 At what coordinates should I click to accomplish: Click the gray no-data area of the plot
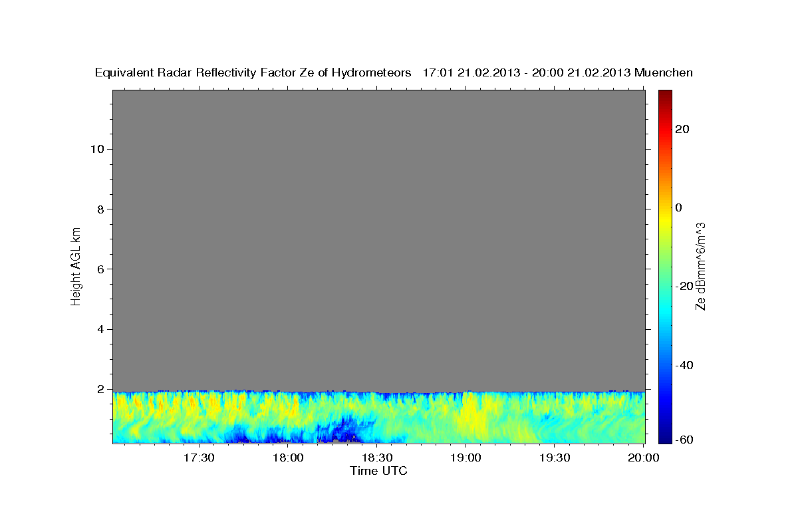tap(378, 239)
